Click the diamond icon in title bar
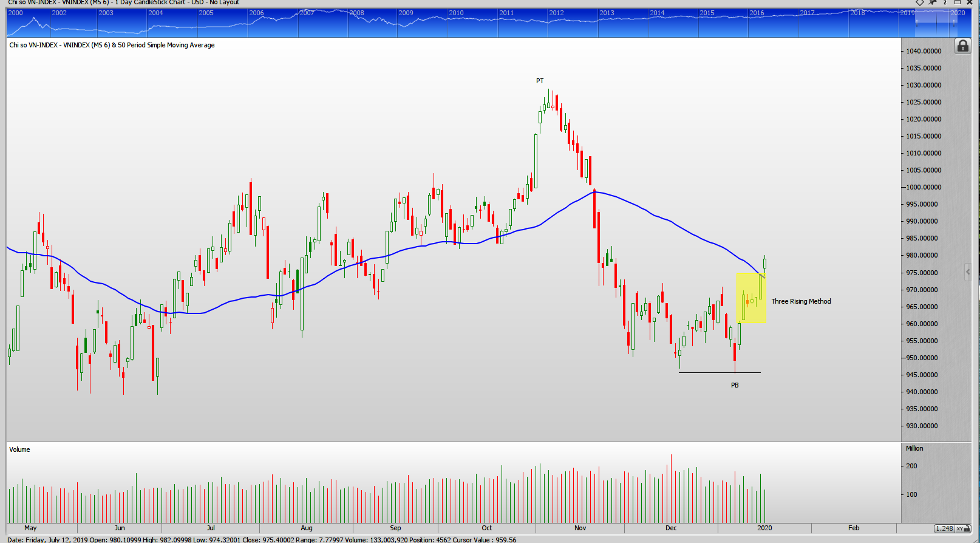 click(x=920, y=2)
